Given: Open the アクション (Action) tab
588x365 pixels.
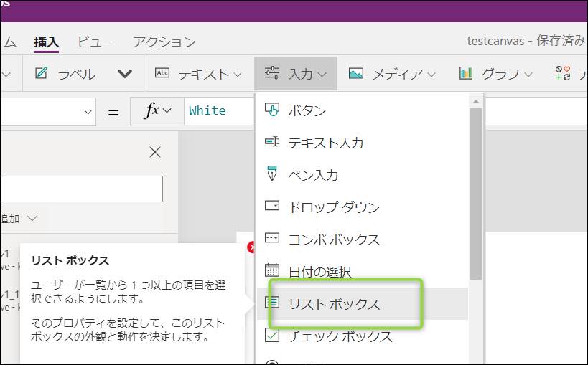Looking at the screenshot, I should 164,42.
